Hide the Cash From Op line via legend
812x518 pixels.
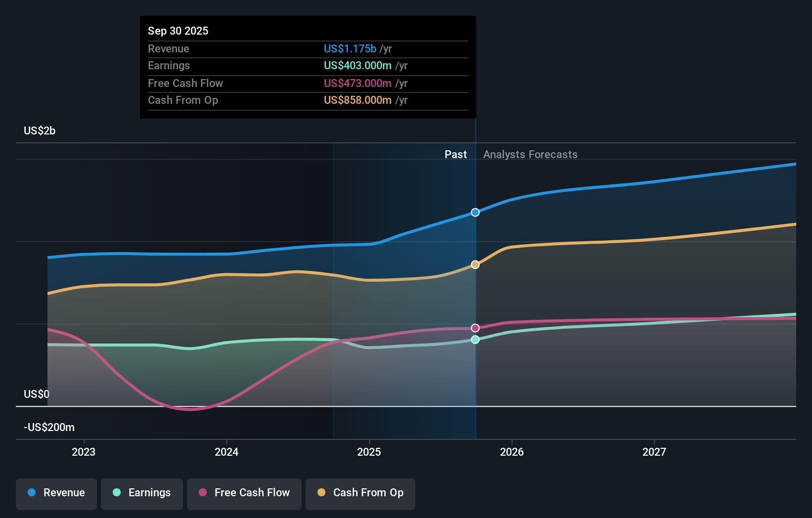point(360,494)
